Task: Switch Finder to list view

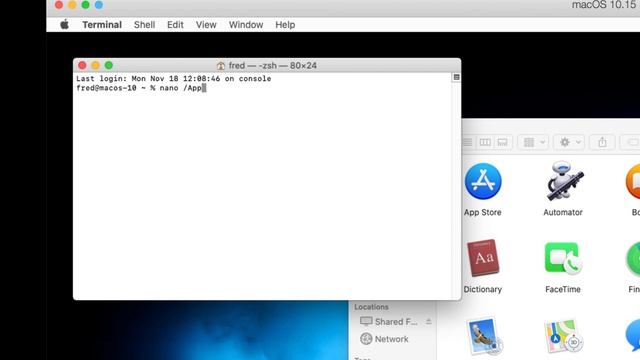Action: pos(467,142)
